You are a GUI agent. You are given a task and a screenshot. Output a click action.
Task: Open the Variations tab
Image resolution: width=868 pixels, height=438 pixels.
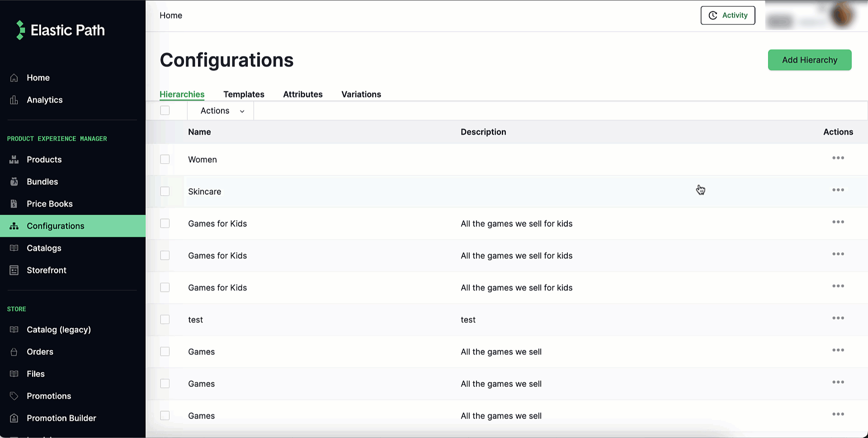(x=361, y=94)
